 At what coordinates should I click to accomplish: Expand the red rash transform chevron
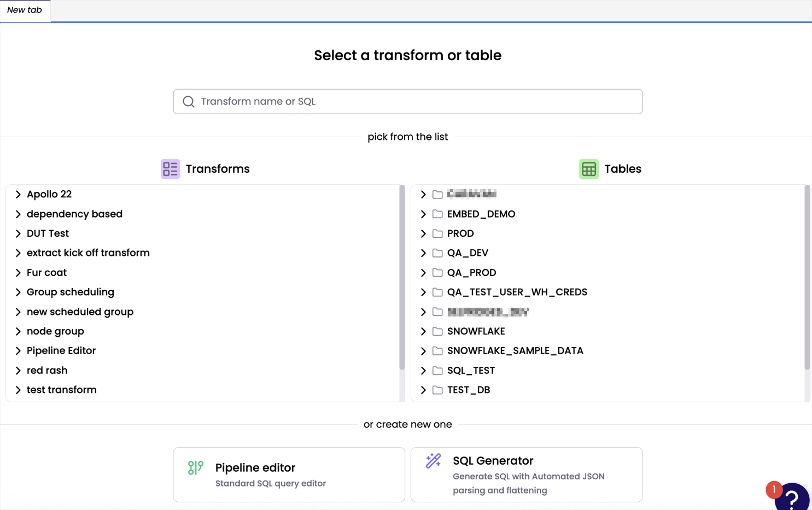click(x=18, y=371)
